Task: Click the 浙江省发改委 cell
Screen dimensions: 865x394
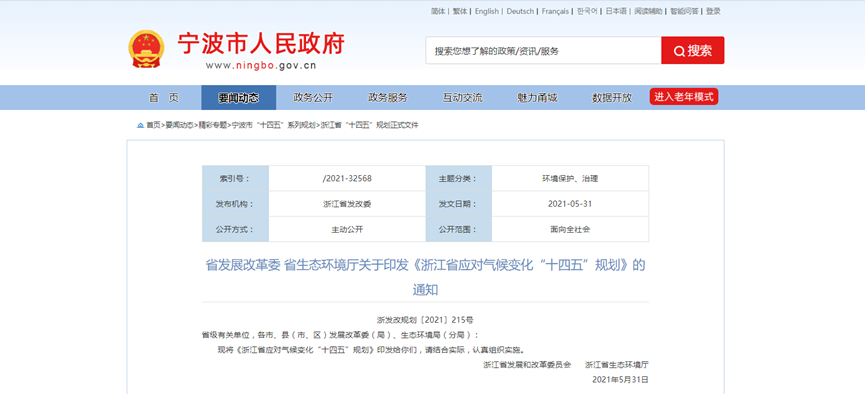Action: [347, 204]
